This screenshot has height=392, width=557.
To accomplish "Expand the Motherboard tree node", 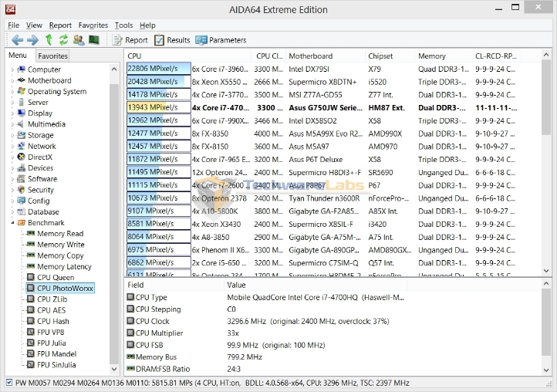I will coord(12,81).
